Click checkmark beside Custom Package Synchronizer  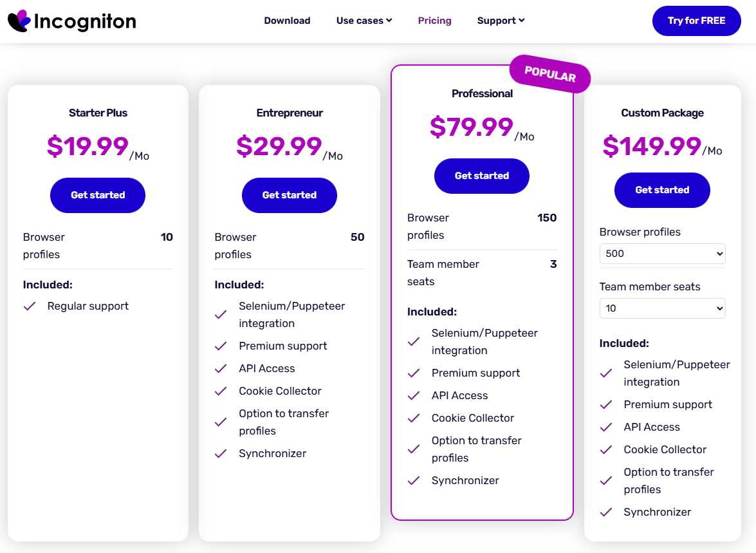coord(605,512)
